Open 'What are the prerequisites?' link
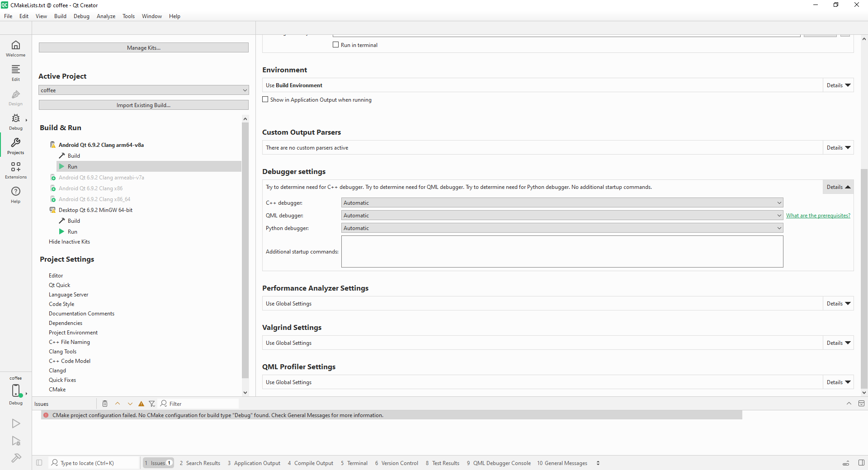 point(818,216)
